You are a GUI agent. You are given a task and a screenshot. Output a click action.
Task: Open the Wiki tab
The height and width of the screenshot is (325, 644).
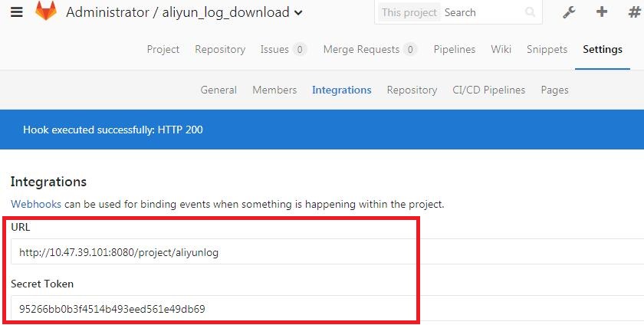point(501,49)
